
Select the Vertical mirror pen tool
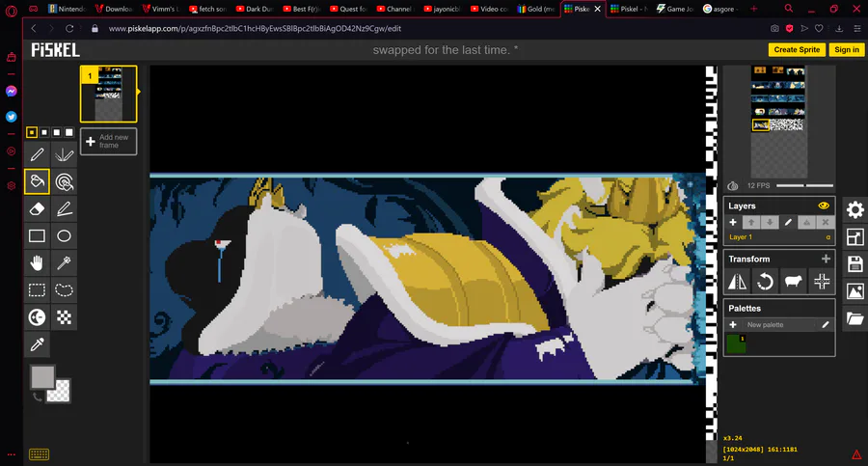tap(64, 154)
